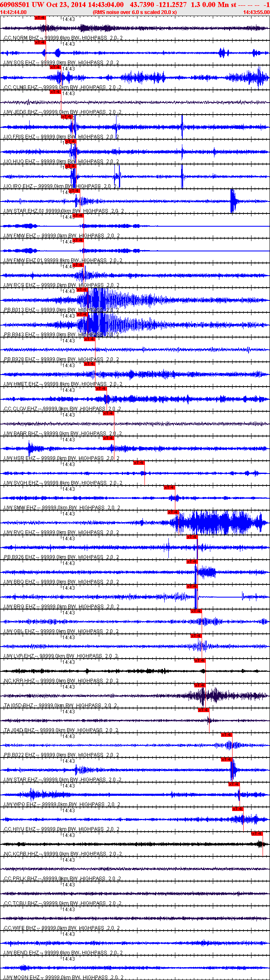Image resolution: width=270 pixels, height=980 pixels.
Task: Select the pick flag on CC HIYU trace
Action: click(238, 809)
